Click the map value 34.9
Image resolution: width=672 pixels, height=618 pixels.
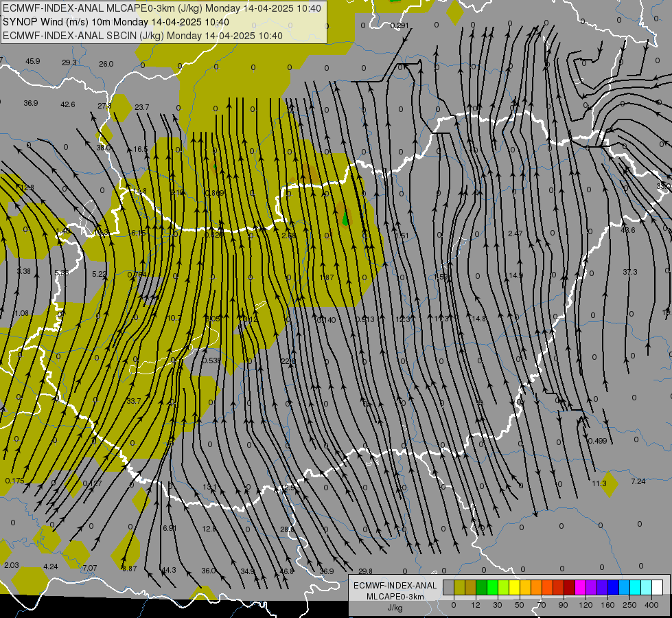coord(247,571)
